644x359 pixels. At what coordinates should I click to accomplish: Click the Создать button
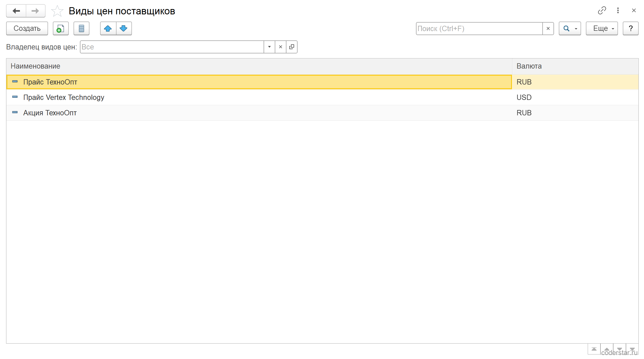27,28
